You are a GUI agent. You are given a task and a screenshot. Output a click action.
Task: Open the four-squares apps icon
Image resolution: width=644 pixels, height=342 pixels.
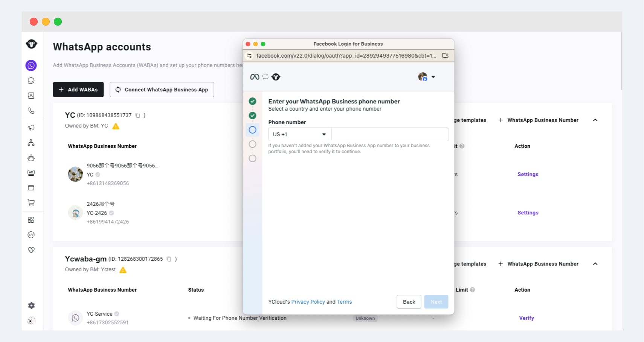(31, 220)
